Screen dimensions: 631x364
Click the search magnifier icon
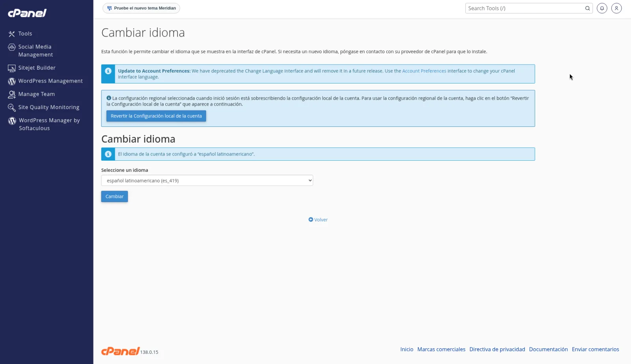pos(587,8)
